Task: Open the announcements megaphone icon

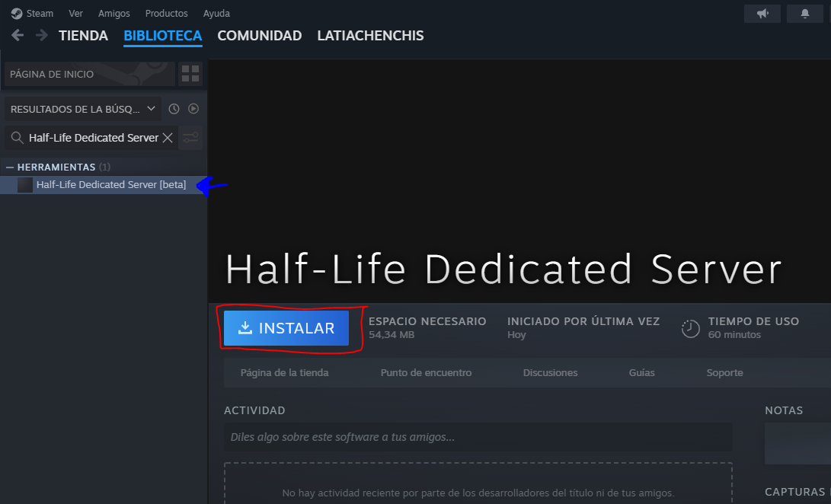Action: coord(762,14)
